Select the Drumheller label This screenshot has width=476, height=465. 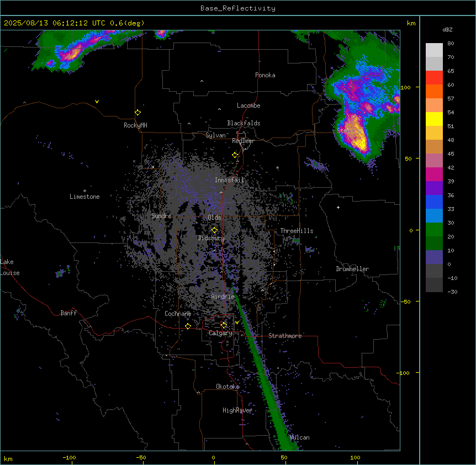(352, 269)
